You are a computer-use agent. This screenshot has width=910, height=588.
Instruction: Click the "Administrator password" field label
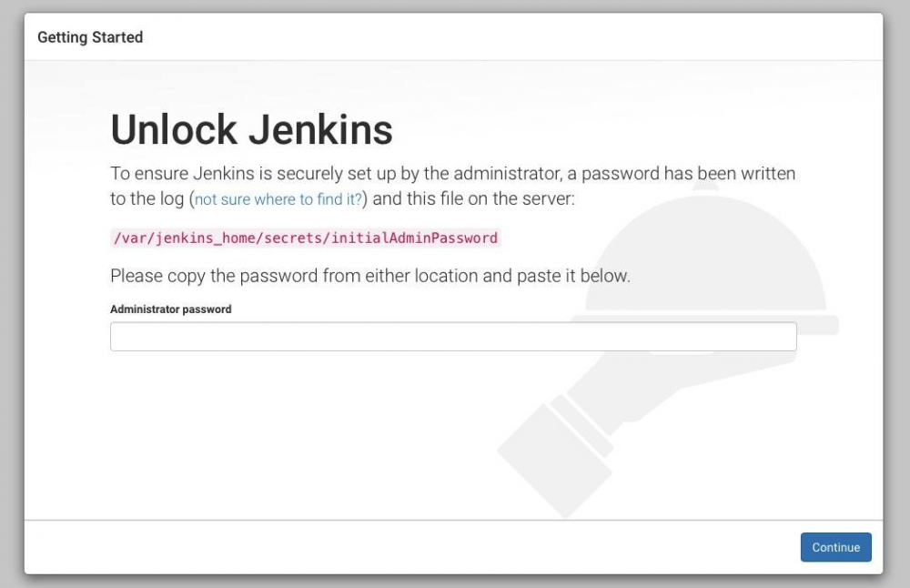pyautogui.click(x=171, y=309)
